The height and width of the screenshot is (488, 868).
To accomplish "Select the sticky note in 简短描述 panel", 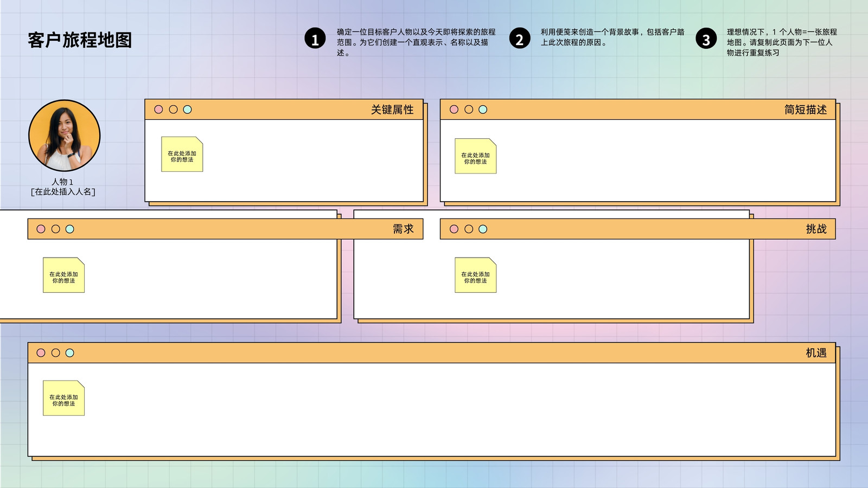I will (476, 156).
